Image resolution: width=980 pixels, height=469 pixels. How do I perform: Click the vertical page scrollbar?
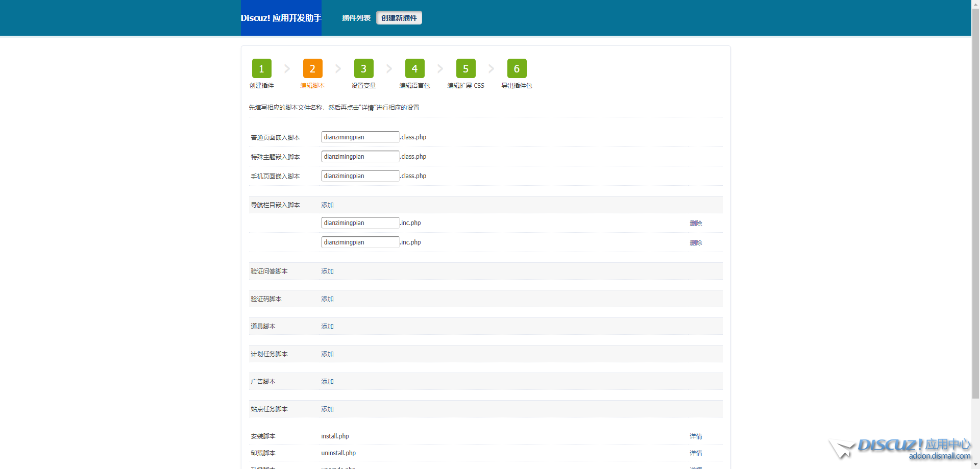(x=975, y=204)
